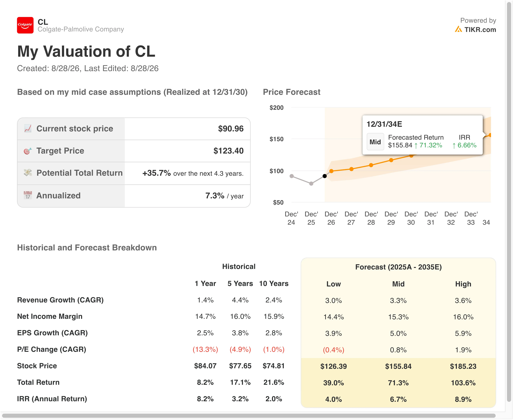Click the money icon beside Potential Total Return
Screen dimensions: 513x420
(28, 173)
